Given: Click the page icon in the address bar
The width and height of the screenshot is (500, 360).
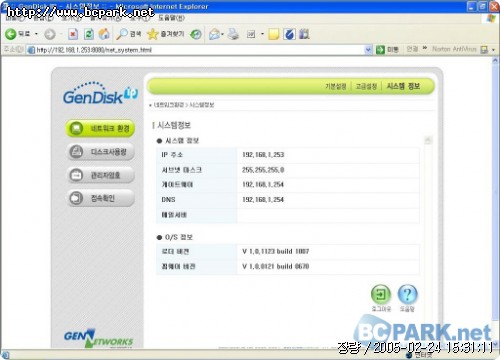Looking at the screenshot, I should pyautogui.click(x=31, y=50).
